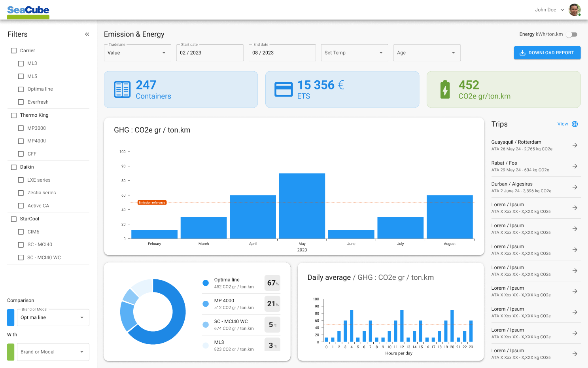Click the Active CA filter label
The height and width of the screenshot is (368, 588).
pos(38,206)
